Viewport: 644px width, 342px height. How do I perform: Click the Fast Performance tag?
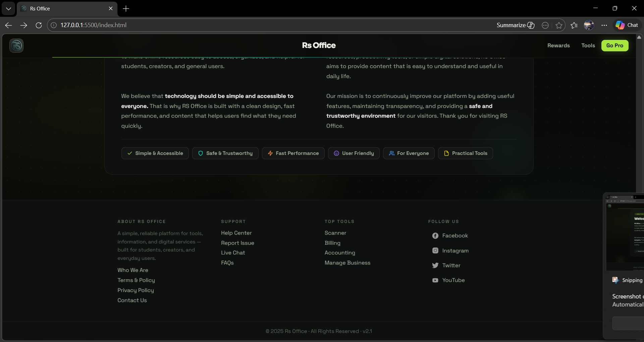click(x=293, y=153)
